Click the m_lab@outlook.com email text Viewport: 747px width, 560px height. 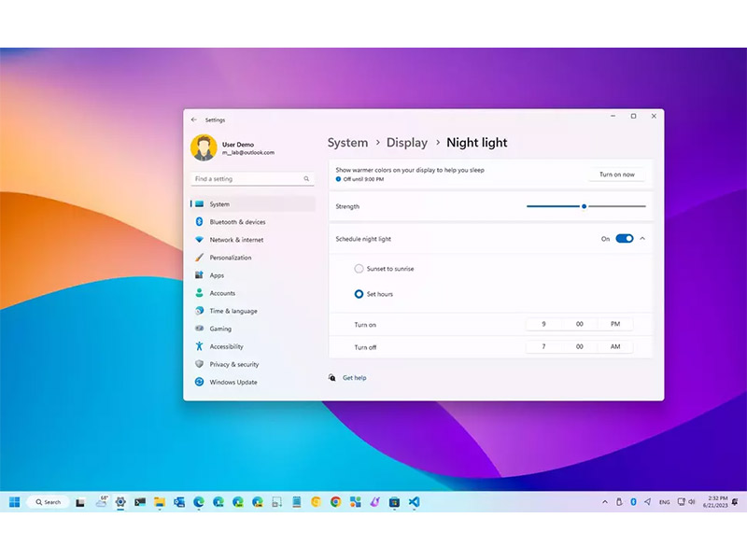248,152
